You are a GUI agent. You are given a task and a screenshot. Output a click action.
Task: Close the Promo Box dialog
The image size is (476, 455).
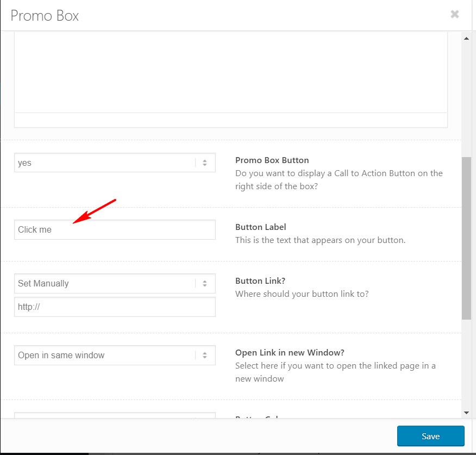[454, 14]
